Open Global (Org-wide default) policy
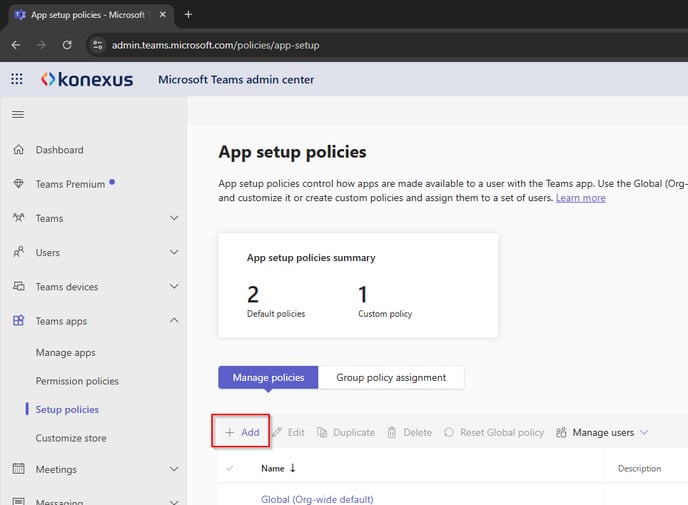This screenshot has height=505, width=688. (317, 499)
